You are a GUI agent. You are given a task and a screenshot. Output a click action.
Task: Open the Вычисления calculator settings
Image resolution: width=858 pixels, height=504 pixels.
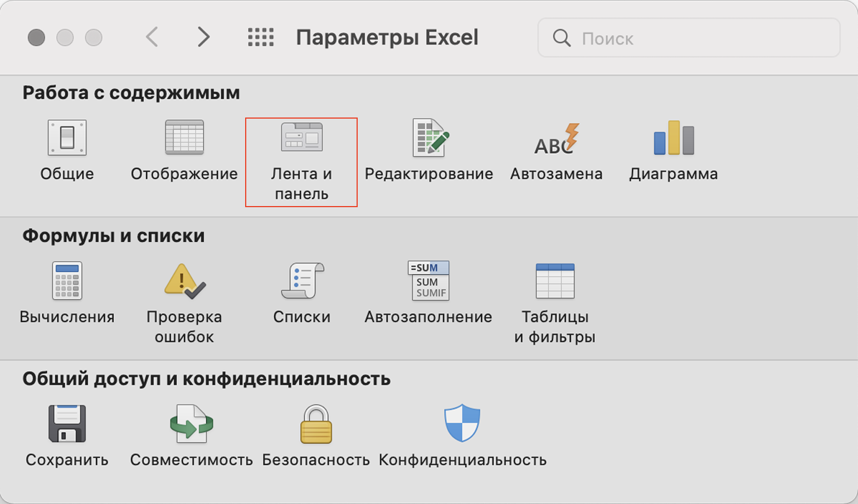[x=67, y=281]
